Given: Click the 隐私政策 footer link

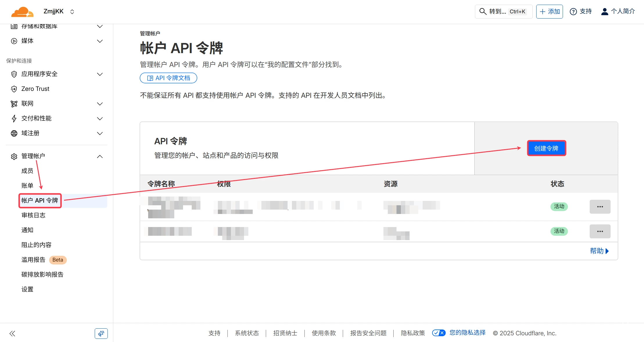Looking at the screenshot, I should (x=412, y=333).
